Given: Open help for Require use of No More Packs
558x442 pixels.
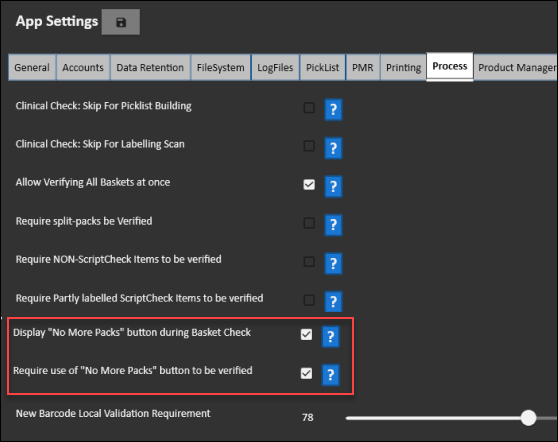Looking at the screenshot, I should (331, 375).
